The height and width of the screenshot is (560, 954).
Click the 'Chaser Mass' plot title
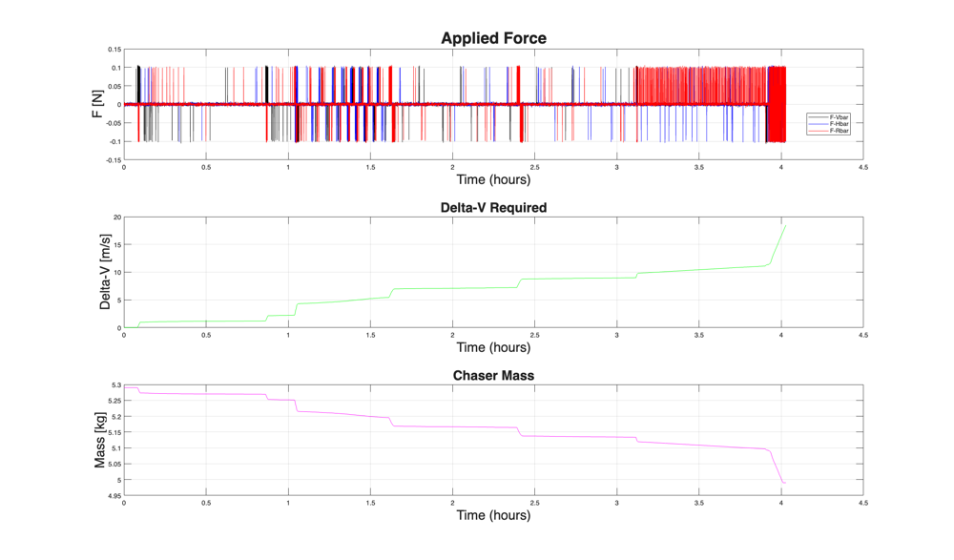(493, 376)
